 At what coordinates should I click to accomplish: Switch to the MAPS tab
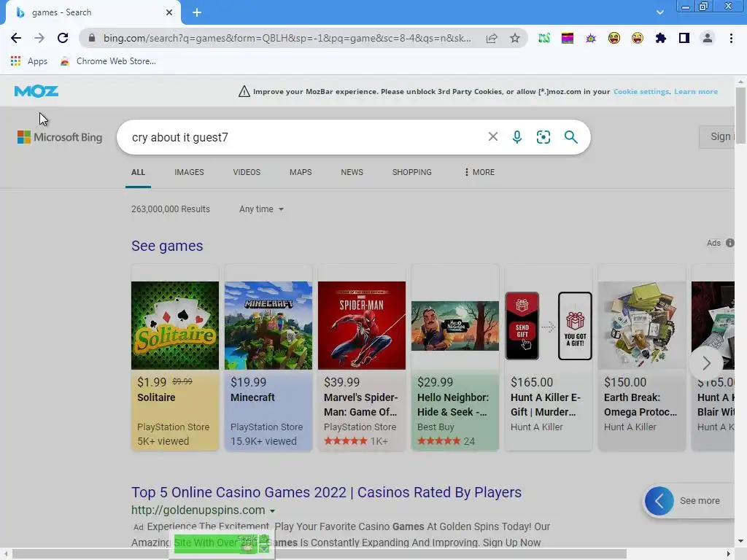(x=301, y=172)
